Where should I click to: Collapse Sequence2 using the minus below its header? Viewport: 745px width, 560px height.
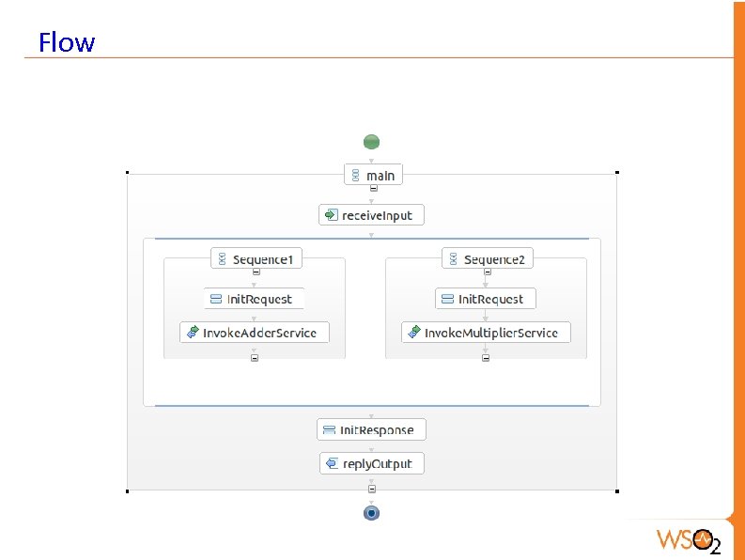[486, 273]
